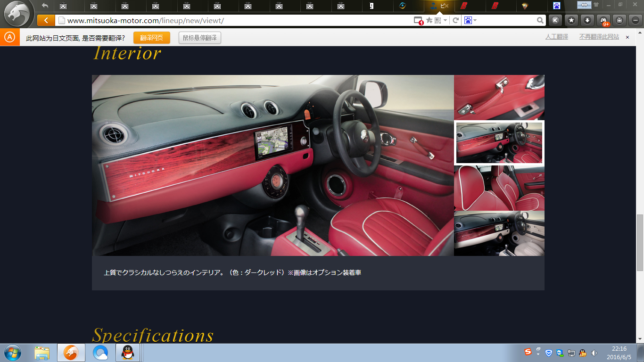Dismiss the translation bar with the X
Image resolution: width=644 pixels, height=362 pixels.
[627, 37]
